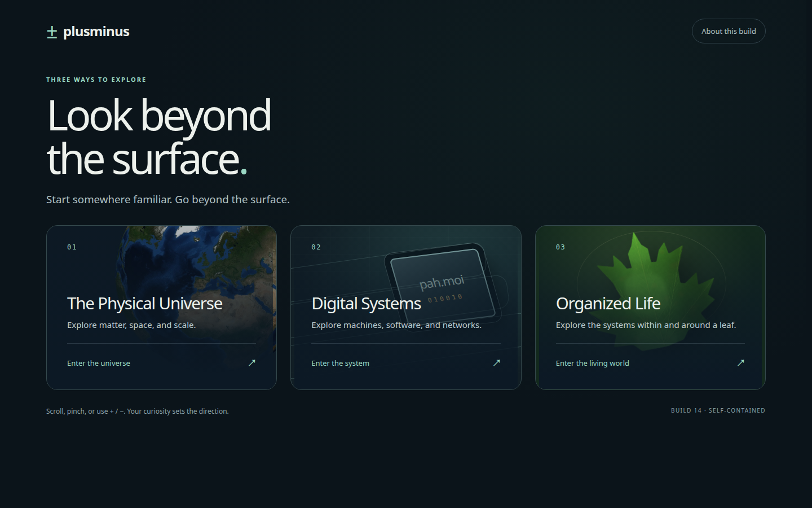Open the About this build button

729,31
